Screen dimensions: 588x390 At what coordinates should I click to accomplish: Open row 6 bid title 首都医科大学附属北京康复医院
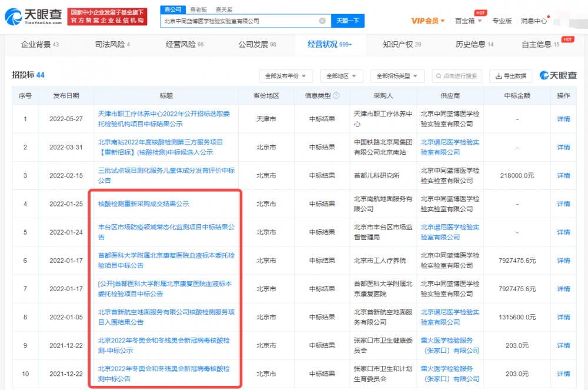click(x=166, y=261)
